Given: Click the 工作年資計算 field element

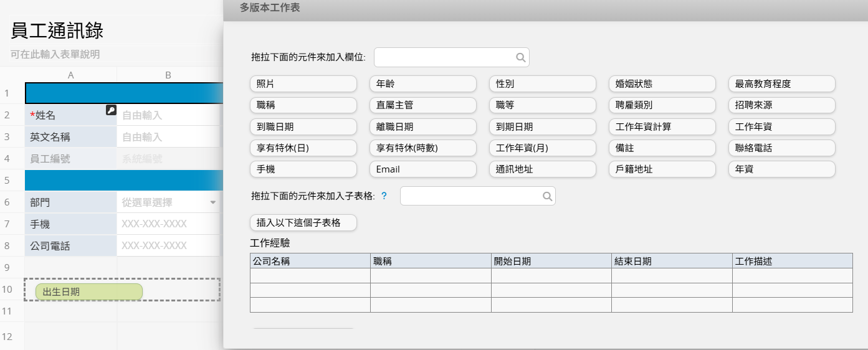Looking at the screenshot, I should 662,127.
